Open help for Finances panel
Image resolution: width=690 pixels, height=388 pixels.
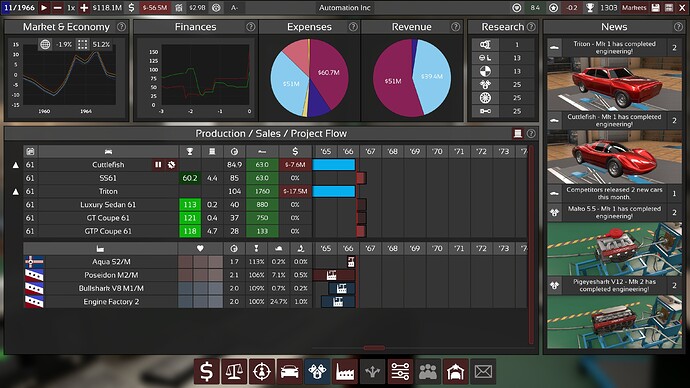[250, 27]
